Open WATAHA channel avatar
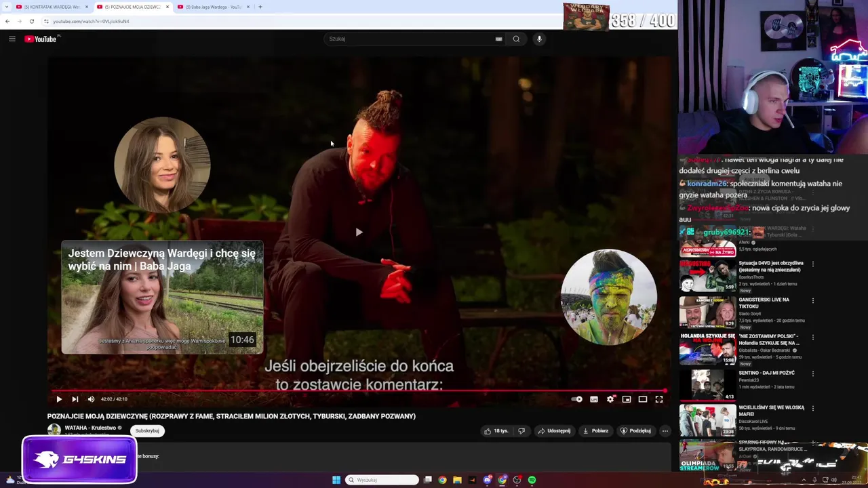 (x=54, y=430)
